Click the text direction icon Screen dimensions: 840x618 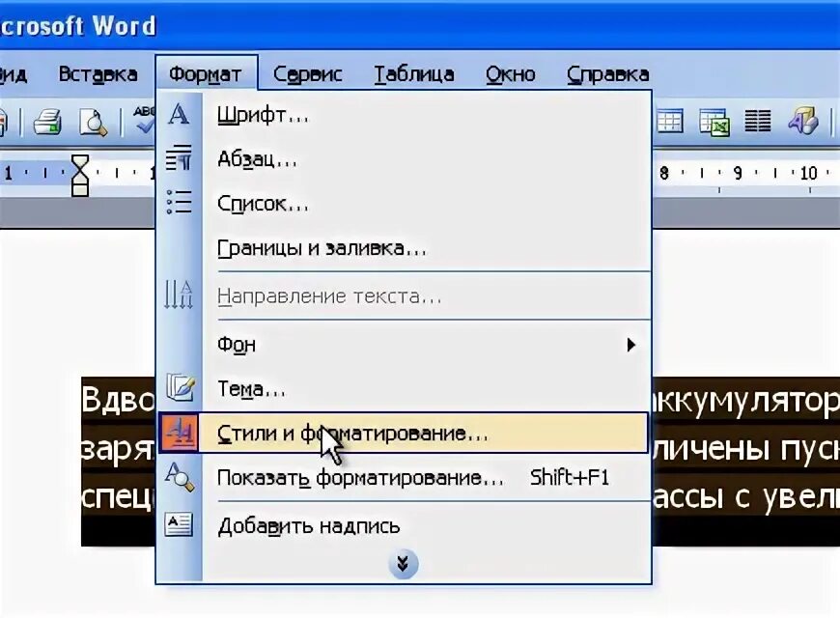click(x=179, y=295)
